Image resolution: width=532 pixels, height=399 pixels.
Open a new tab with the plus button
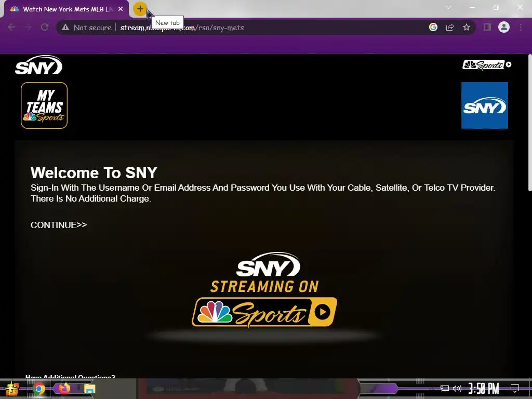pyautogui.click(x=140, y=9)
